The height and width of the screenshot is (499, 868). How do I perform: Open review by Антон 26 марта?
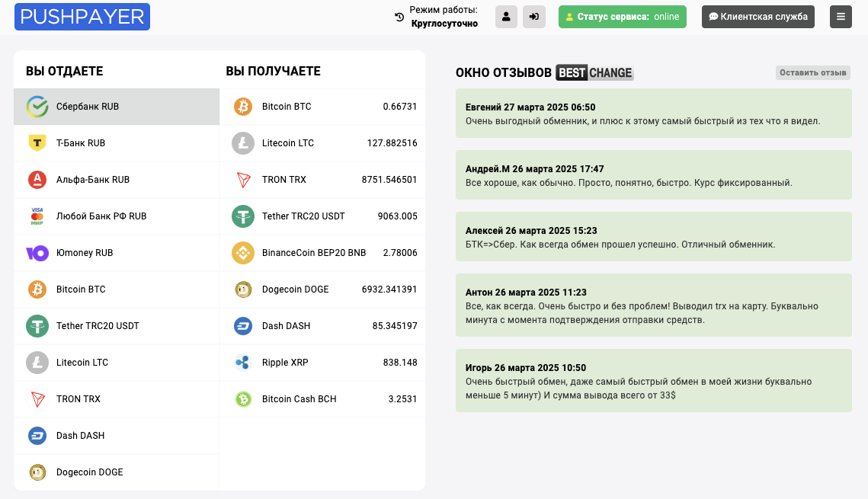(x=654, y=305)
